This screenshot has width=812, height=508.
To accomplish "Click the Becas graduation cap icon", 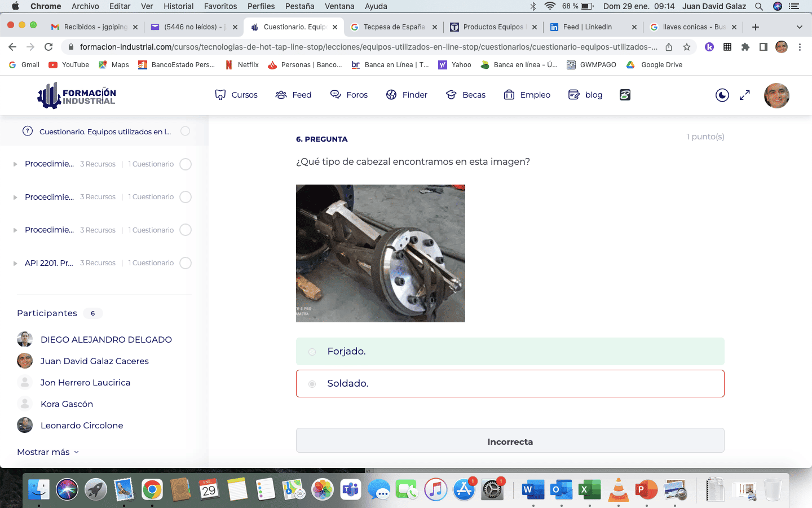I will (451, 95).
